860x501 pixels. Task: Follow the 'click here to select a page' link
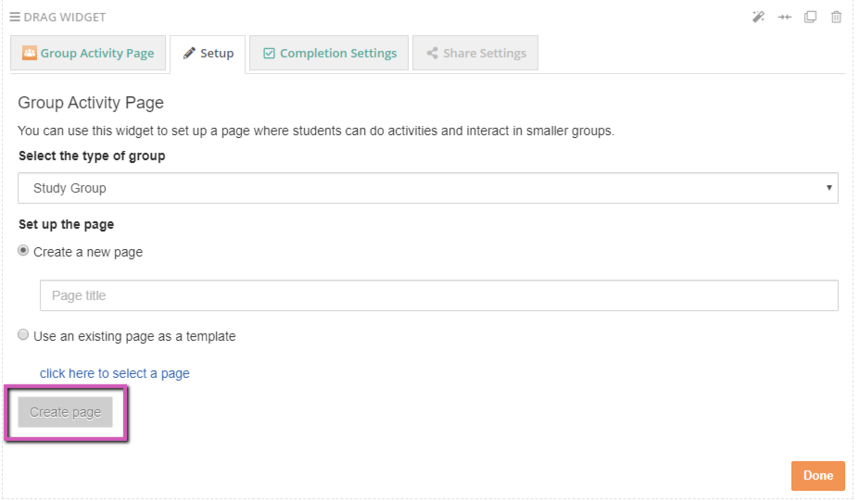[115, 374]
